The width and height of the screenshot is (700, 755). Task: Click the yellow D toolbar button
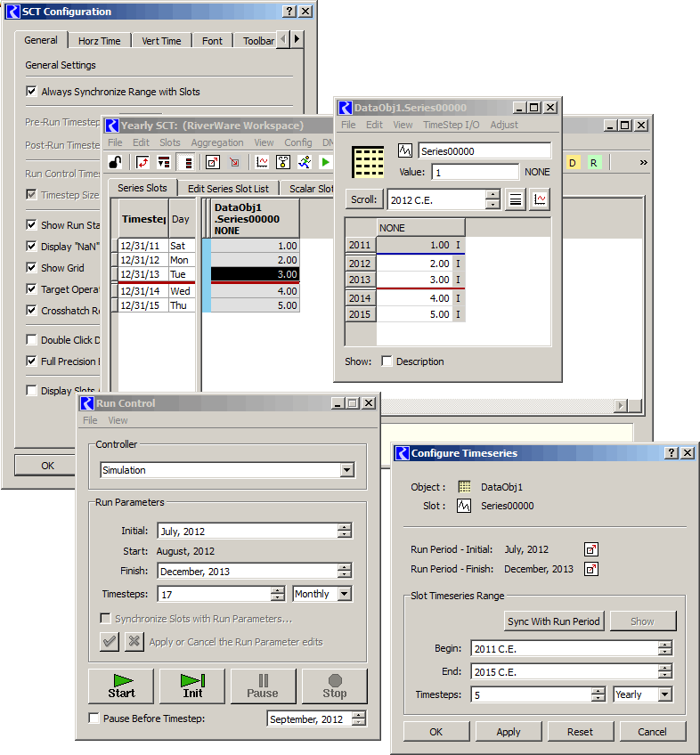tap(573, 163)
